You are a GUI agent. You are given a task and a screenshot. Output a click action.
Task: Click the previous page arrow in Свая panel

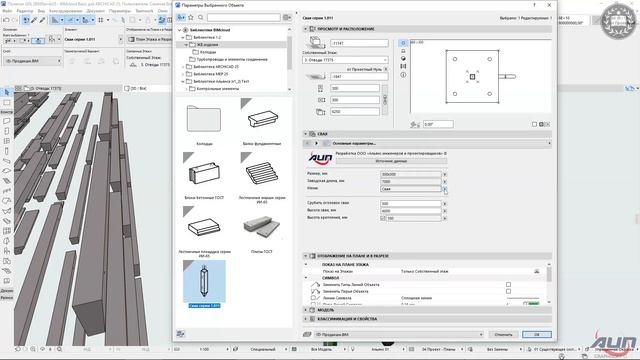pyautogui.click(x=308, y=143)
